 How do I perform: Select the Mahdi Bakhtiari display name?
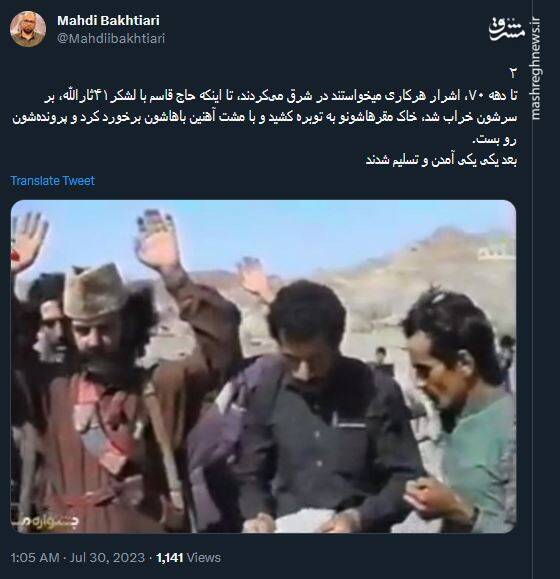point(108,21)
